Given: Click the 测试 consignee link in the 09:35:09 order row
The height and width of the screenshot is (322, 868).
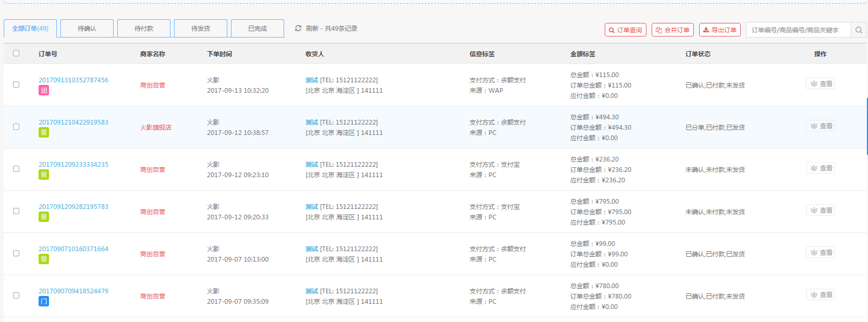Looking at the screenshot, I should tap(312, 291).
